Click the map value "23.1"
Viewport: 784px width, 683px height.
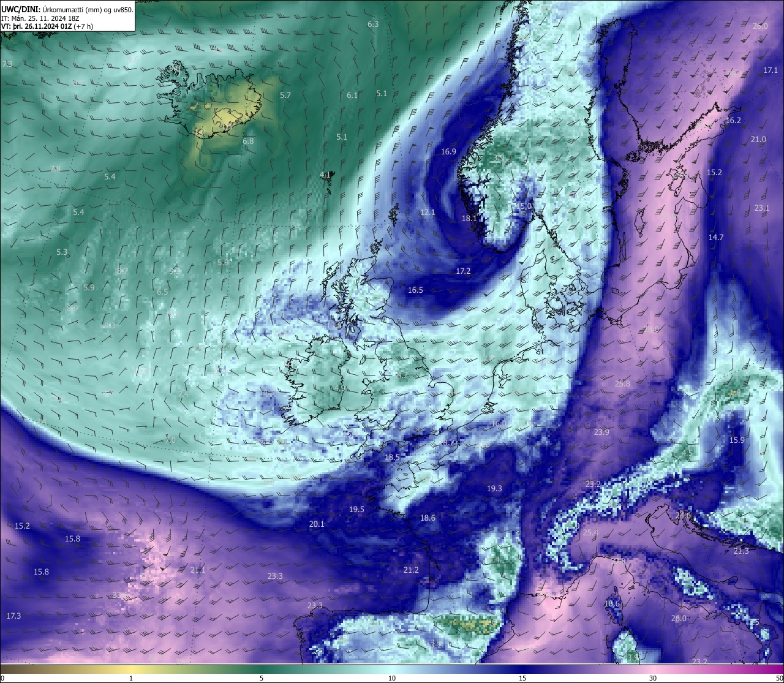click(762, 208)
